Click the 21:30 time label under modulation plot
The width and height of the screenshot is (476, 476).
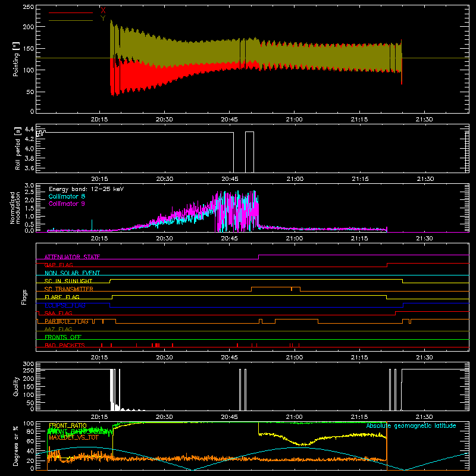click(424, 239)
